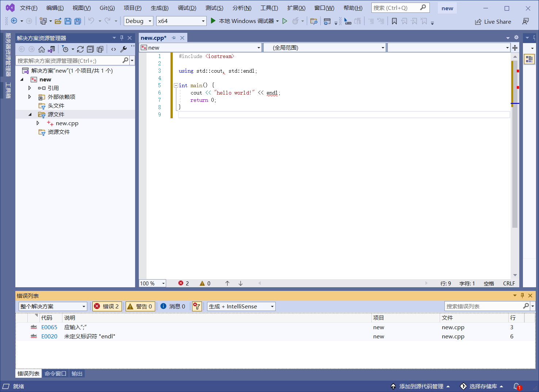Open the 整个解决方案 scope dropdown
Screen dimensions: 539x392
tap(53, 306)
